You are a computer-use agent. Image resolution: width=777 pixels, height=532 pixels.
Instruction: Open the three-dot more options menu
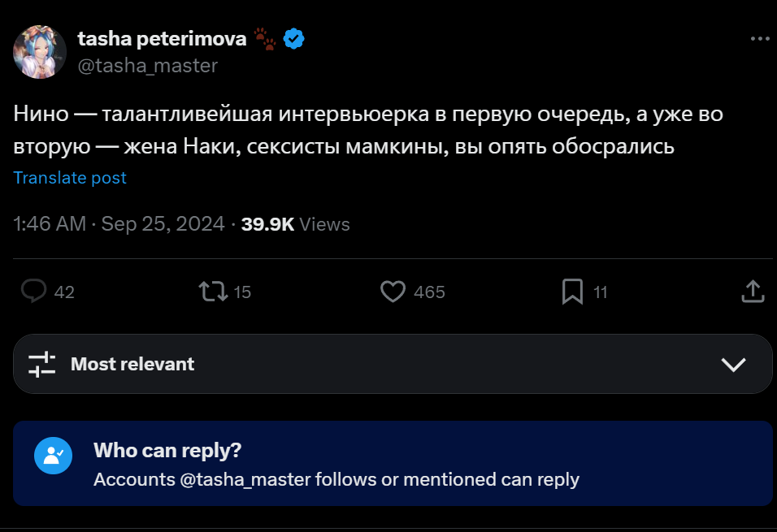[x=759, y=39]
